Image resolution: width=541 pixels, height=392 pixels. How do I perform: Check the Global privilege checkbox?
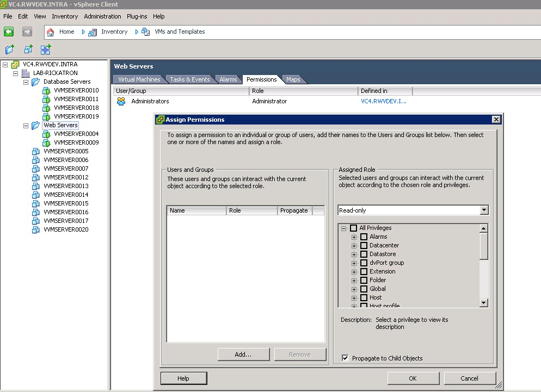tap(364, 289)
